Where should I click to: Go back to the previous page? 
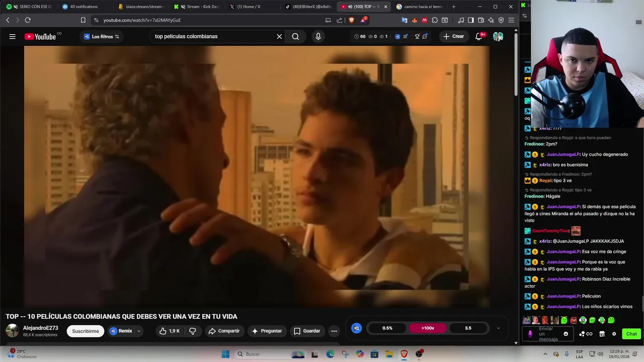click(8, 20)
